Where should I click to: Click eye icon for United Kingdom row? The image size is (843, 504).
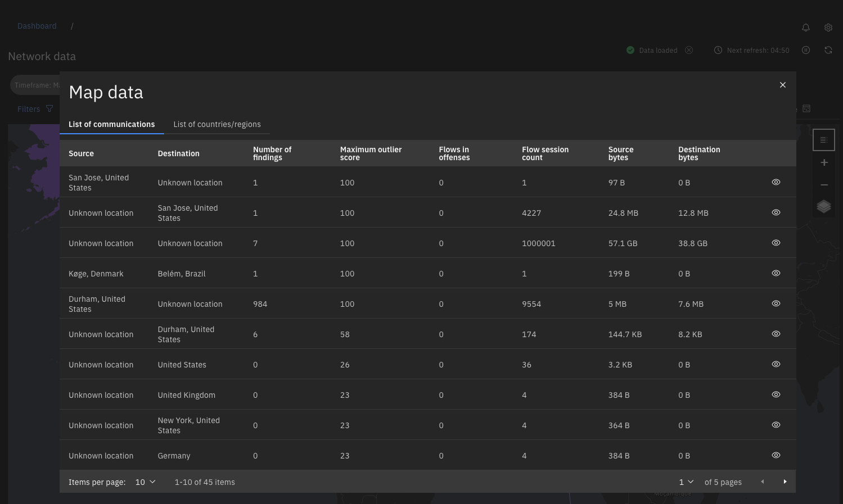(776, 394)
